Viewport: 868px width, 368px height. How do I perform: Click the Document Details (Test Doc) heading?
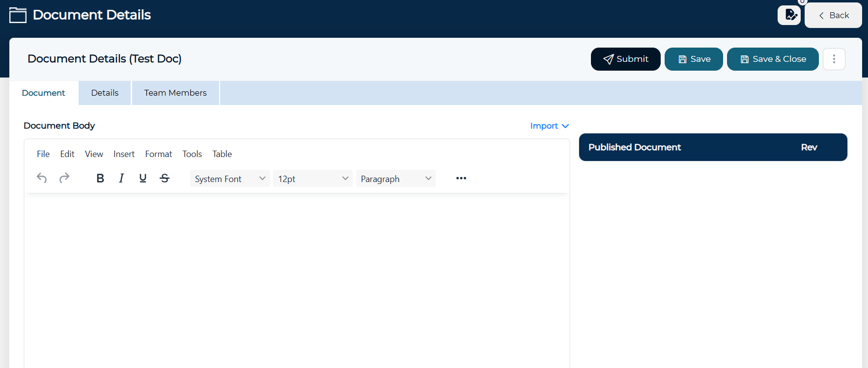105,59
